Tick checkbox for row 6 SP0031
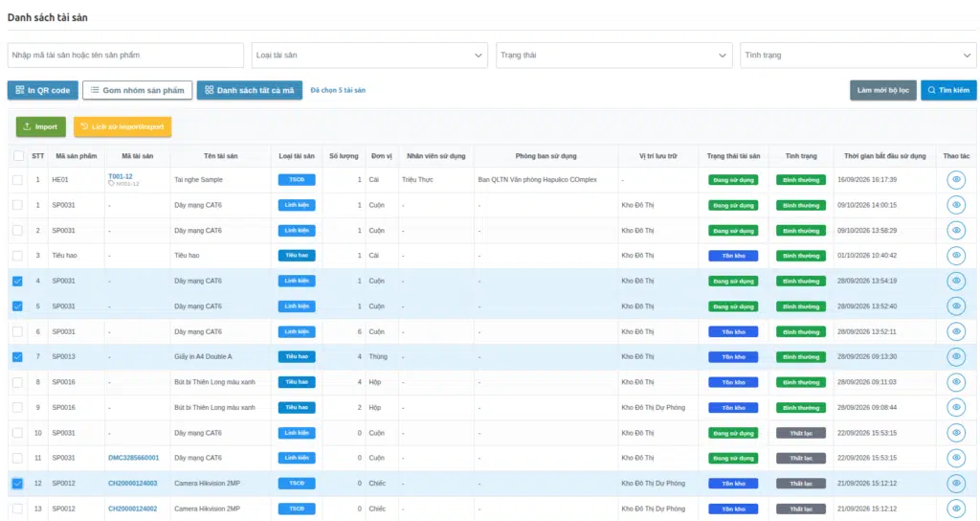Viewport: 980px width, 521px height. (x=17, y=331)
